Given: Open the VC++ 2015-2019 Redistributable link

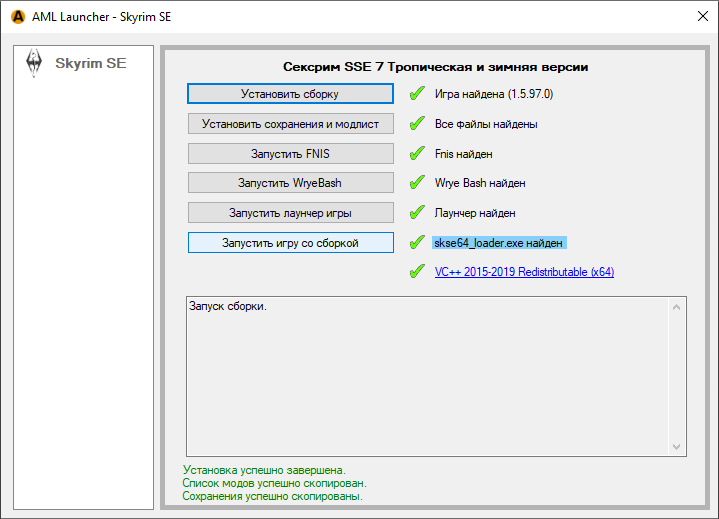Looking at the screenshot, I should (x=524, y=272).
